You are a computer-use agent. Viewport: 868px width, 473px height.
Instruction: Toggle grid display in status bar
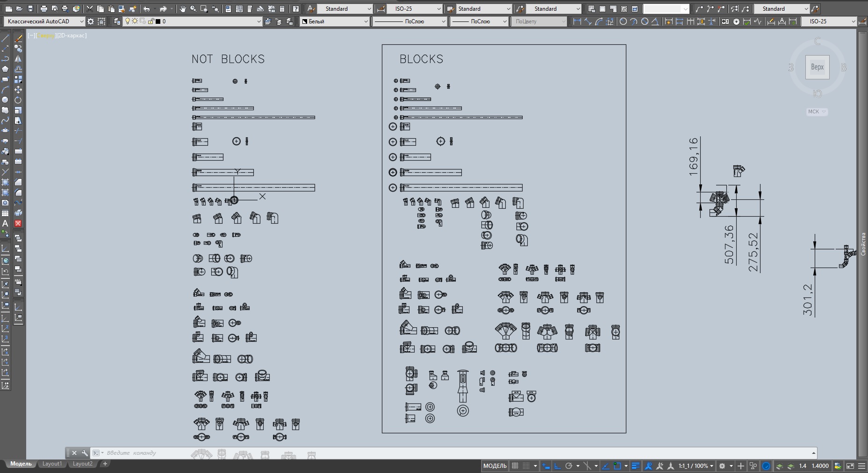tap(515, 466)
